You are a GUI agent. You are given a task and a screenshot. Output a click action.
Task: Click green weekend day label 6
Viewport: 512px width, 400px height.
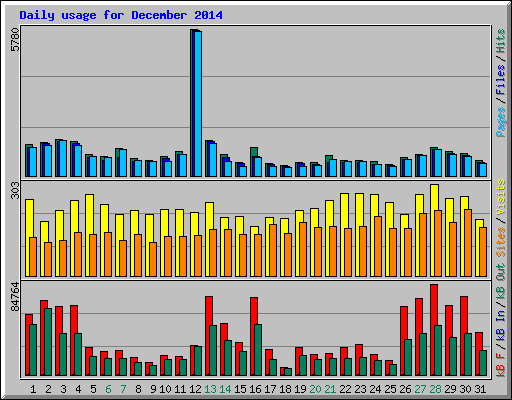pos(108,389)
